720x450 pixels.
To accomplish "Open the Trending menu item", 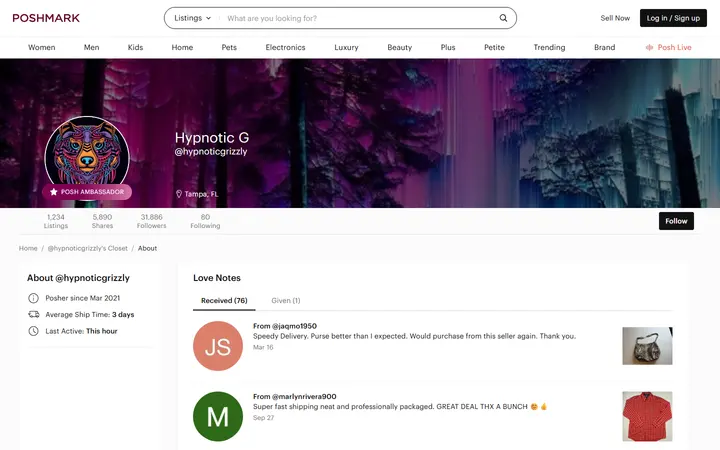I will pyautogui.click(x=549, y=47).
